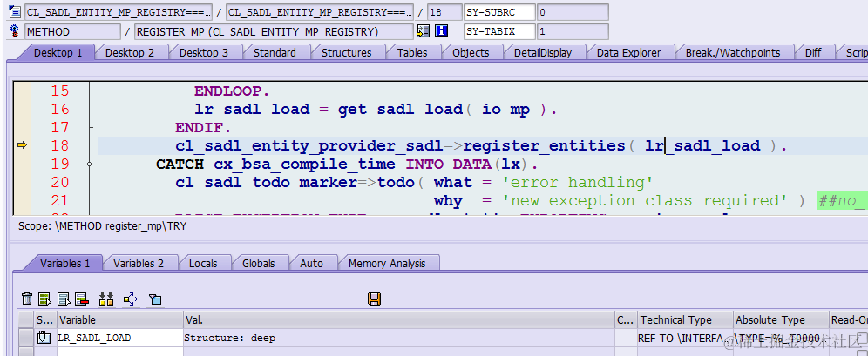Click the two-arrows-over-boxes icon in variables toolbar
This screenshot has width=868, height=356.
point(106,299)
